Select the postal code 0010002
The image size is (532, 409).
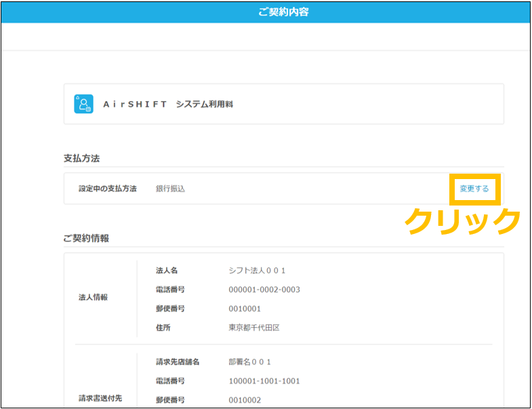(x=245, y=400)
